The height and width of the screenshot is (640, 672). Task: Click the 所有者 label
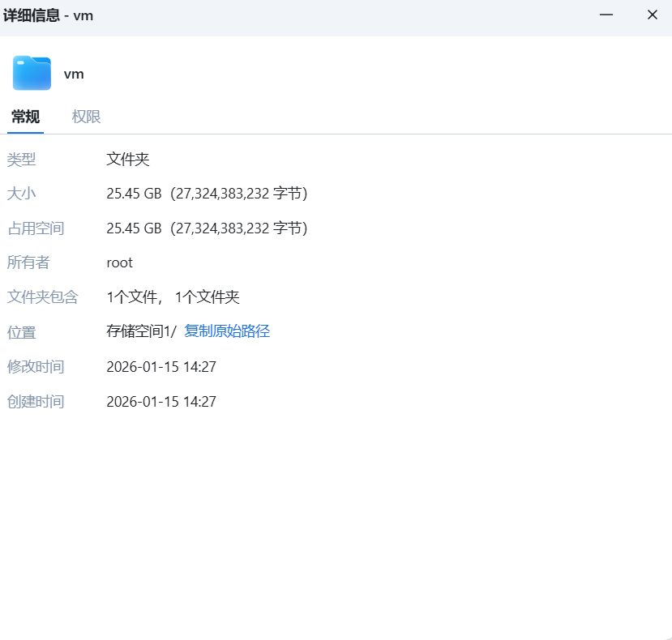pyautogui.click(x=28, y=262)
